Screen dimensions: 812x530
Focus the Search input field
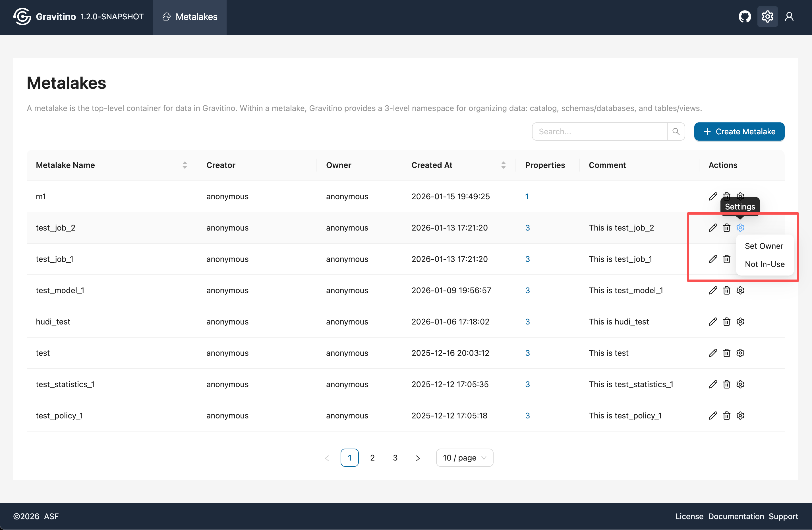pyautogui.click(x=599, y=132)
